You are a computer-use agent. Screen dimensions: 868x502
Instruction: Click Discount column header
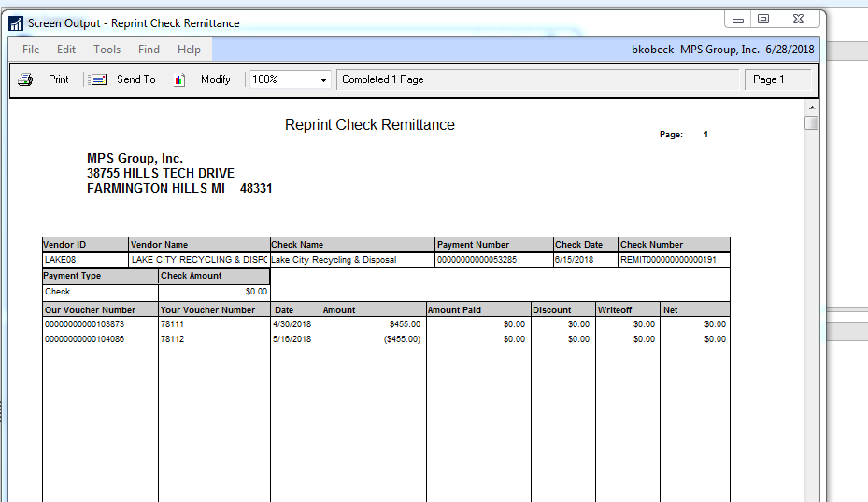click(x=563, y=309)
